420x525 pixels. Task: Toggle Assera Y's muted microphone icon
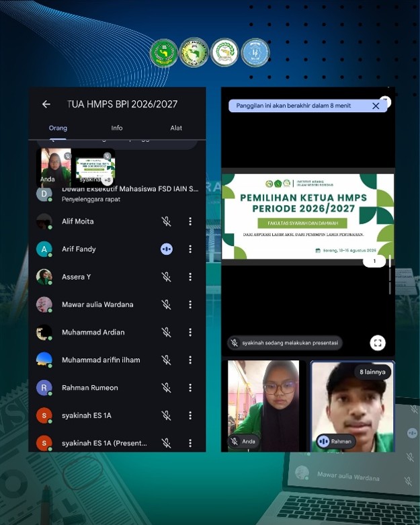click(x=167, y=277)
